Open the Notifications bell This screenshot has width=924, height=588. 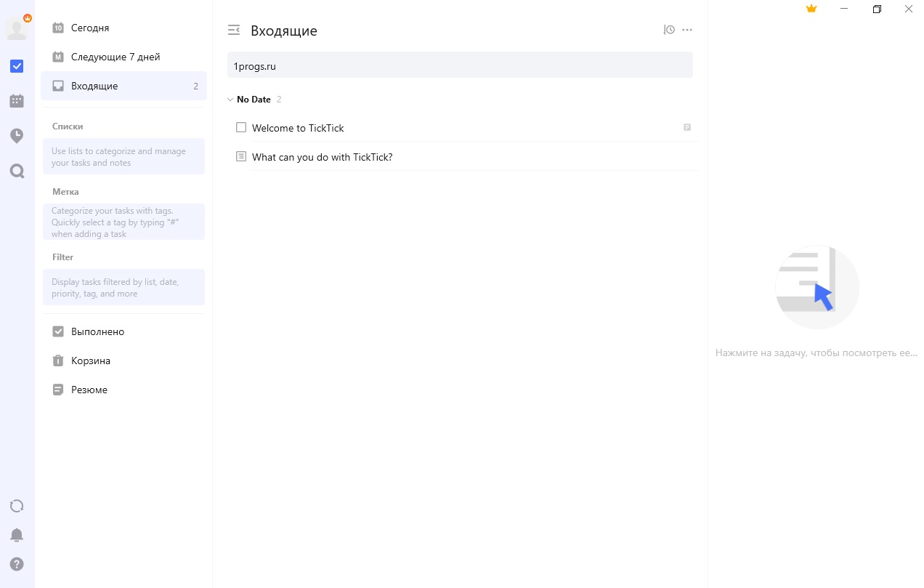click(17, 535)
